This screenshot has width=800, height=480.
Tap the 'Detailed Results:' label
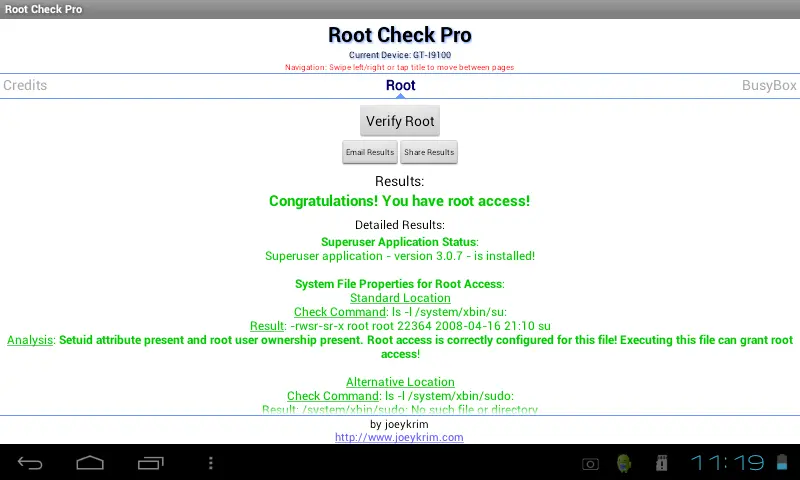(400, 225)
